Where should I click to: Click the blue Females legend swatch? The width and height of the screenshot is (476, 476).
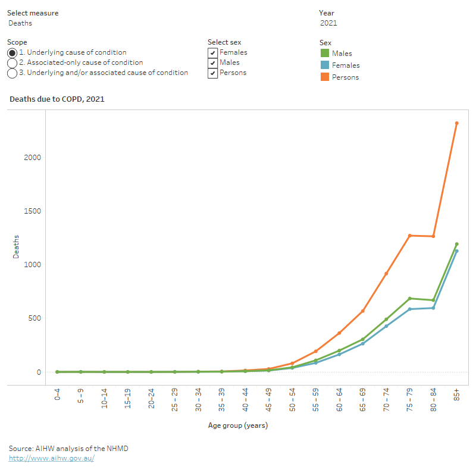tap(324, 65)
